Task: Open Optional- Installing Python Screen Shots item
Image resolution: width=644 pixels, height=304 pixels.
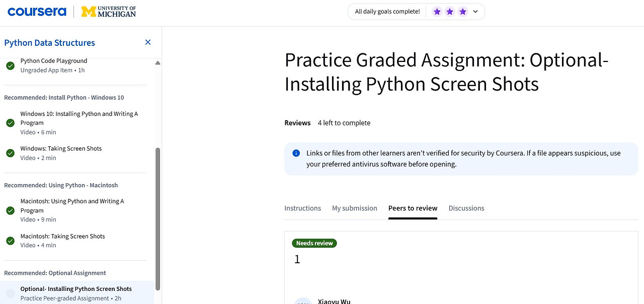Action: click(76, 289)
